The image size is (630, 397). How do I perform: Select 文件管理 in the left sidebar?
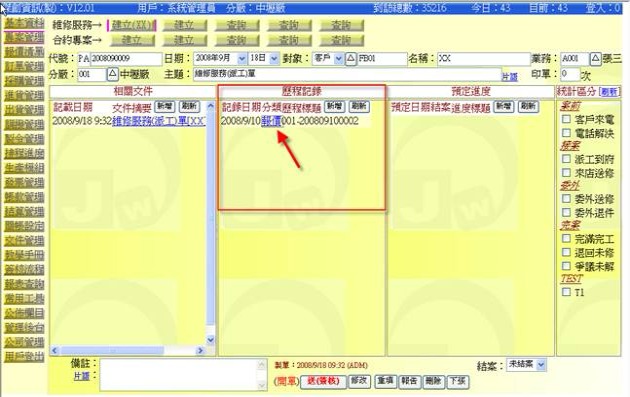pyautogui.click(x=24, y=240)
